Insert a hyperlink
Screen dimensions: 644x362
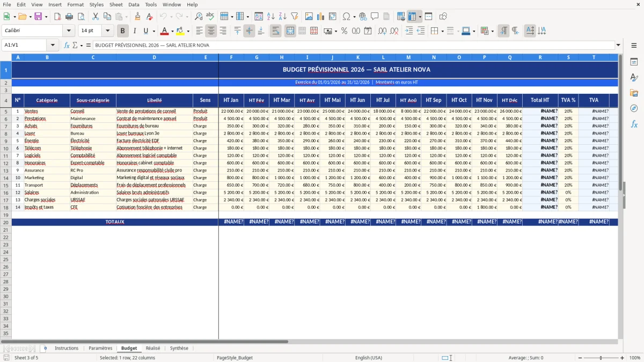click(363, 17)
